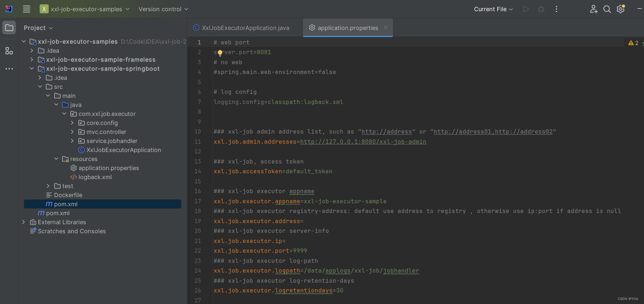
Task: Click line number 11 in the gutter
Action: (x=198, y=142)
